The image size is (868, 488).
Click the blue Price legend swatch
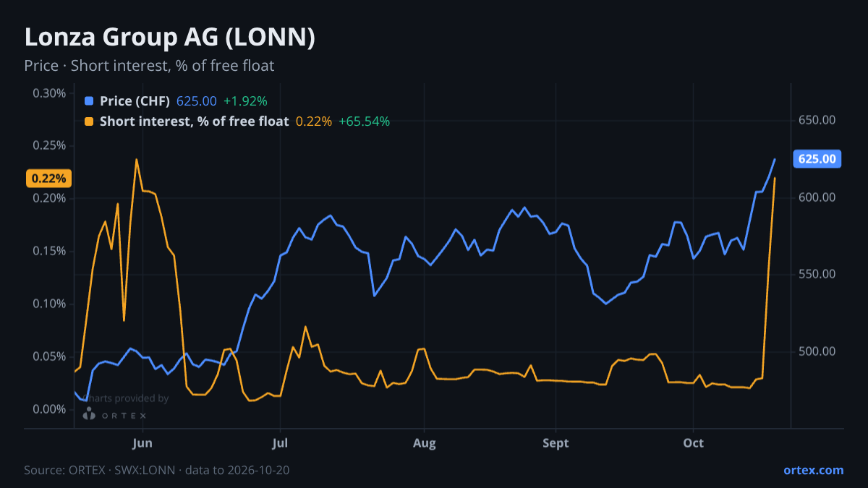pyautogui.click(x=89, y=101)
